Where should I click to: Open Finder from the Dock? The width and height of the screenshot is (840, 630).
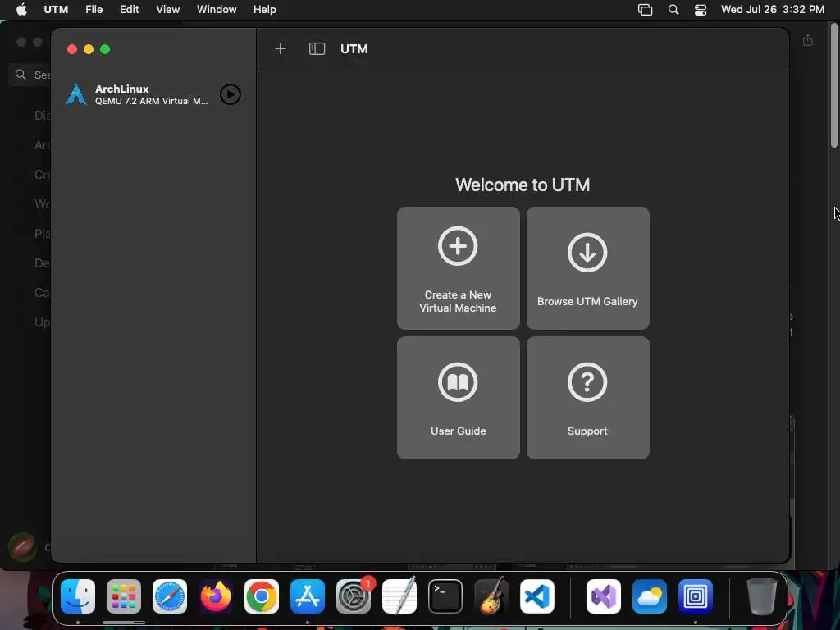point(78,596)
